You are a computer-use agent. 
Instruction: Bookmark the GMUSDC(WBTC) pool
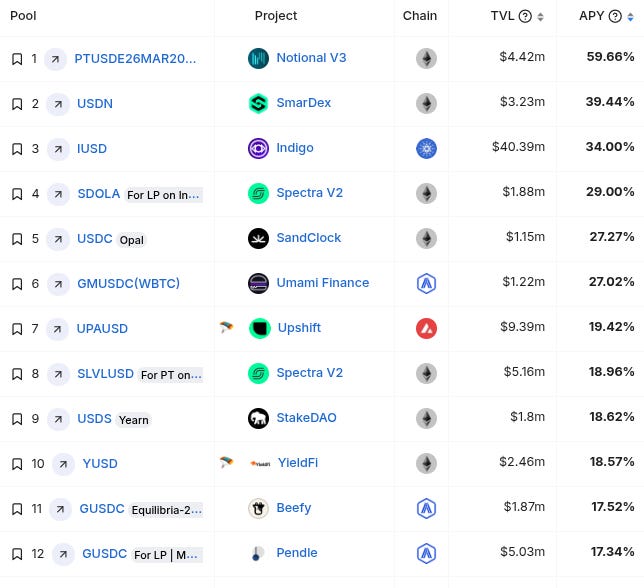[x=17, y=284]
